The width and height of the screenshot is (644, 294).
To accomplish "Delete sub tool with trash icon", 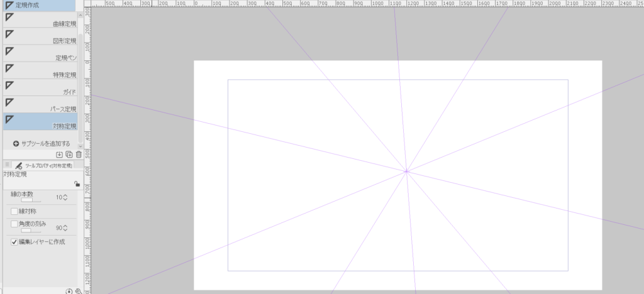I will [x=78, y=155].
